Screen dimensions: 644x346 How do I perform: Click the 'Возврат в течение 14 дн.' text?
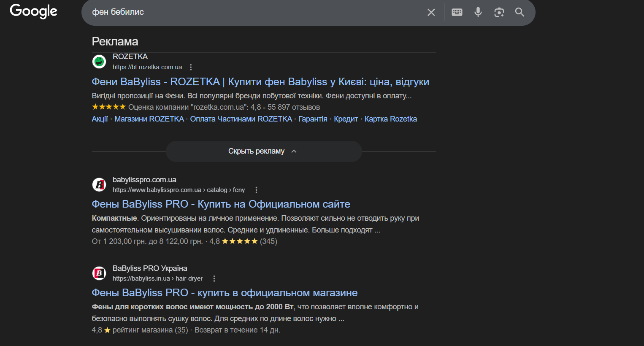[237, 330]
